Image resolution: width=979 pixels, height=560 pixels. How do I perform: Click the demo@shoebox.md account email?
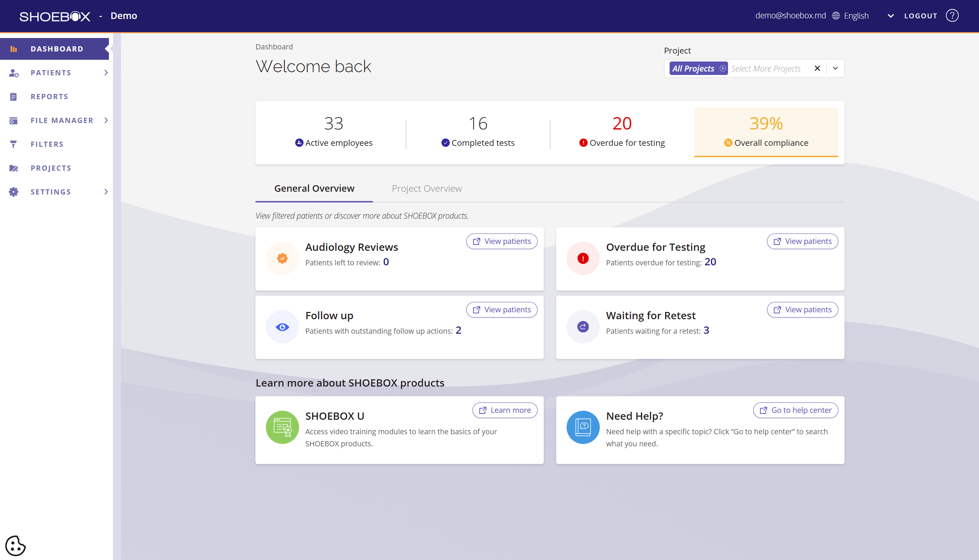[x=790, y=16]
